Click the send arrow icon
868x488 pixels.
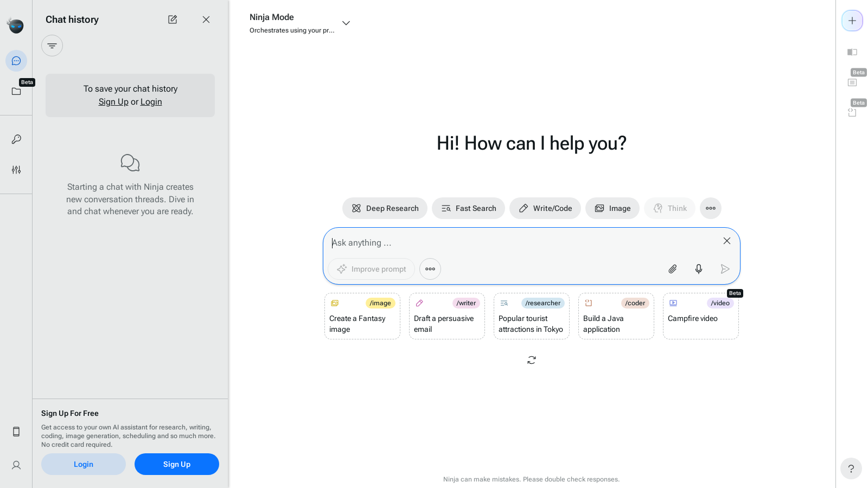point(725,269)
